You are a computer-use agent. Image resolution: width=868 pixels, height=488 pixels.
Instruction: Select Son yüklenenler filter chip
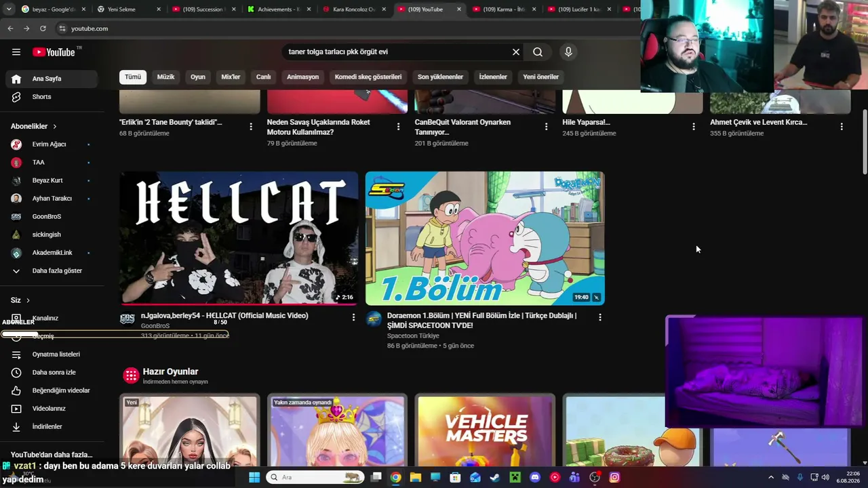[x=441, y=77]
